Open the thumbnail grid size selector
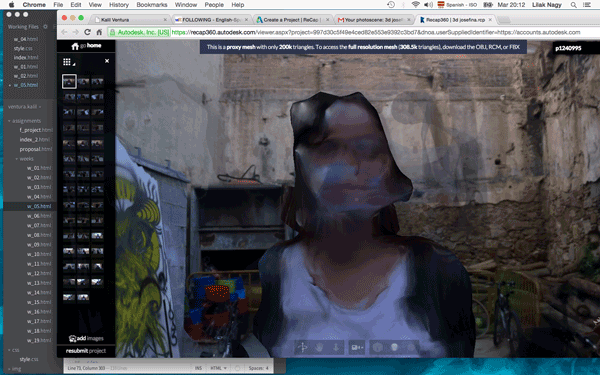600x375 pixels. pos(68,62)
